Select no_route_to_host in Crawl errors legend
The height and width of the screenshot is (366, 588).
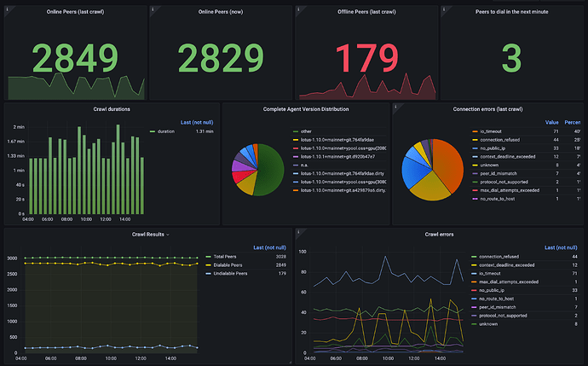pos(497,299)
